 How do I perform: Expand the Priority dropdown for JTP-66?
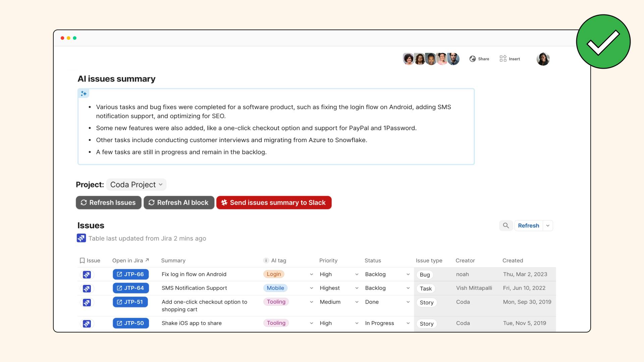click(357, 274)
